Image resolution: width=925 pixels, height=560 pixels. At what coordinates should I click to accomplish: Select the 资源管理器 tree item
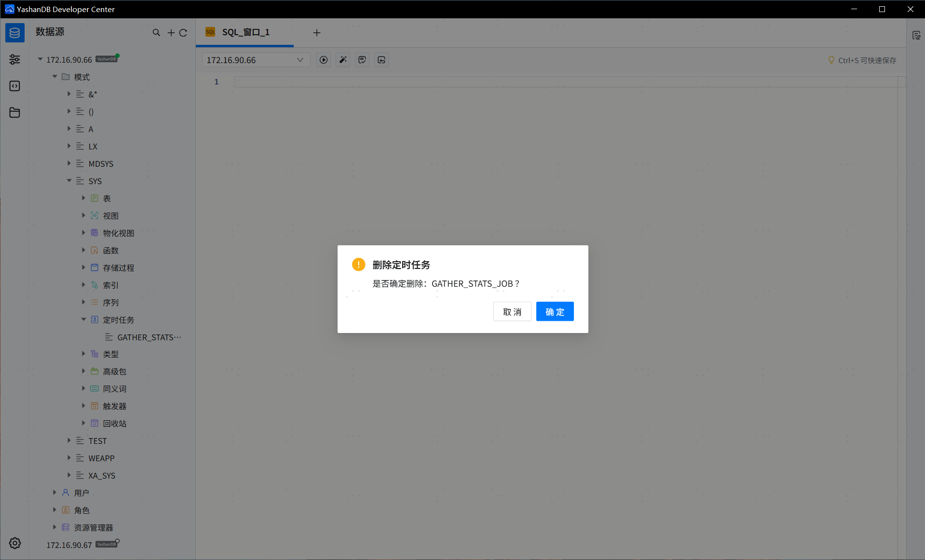[94, 528]
